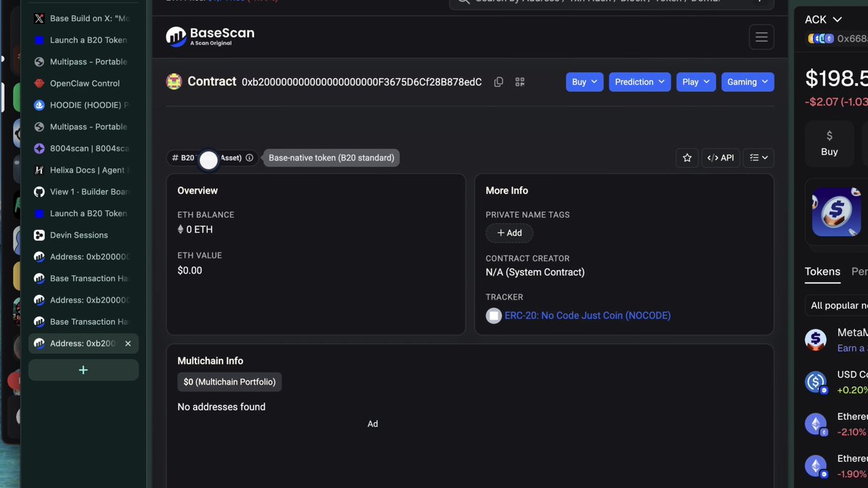
Task: Click the BaseScan logo
Action: tap(210, 36)
